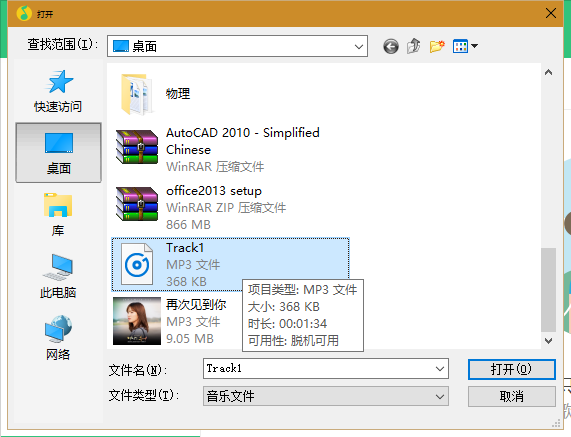
Task: Create a new folder
Action: point(437,46)
